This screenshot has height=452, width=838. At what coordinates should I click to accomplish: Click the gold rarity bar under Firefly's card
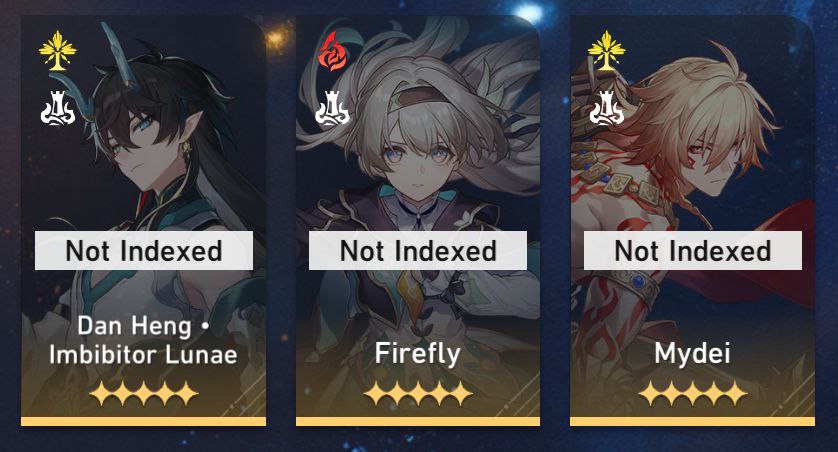(x=418, y=422)
